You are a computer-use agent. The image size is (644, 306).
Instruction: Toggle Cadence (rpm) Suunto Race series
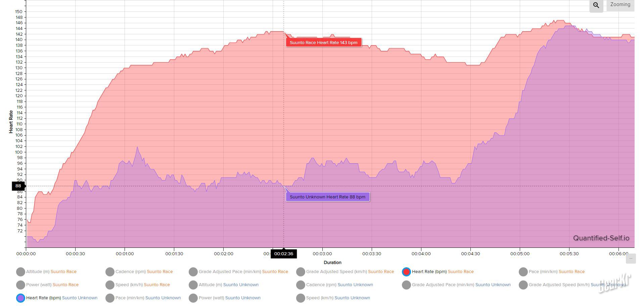coord(110,272)
